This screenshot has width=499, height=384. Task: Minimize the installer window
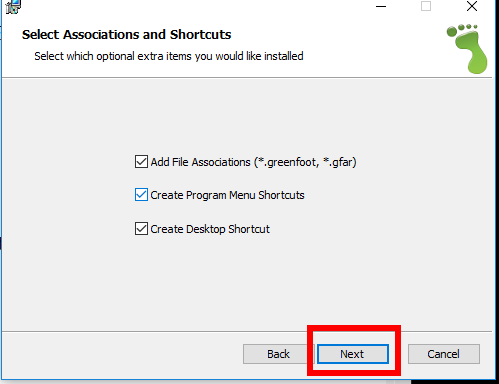(381, 6)
